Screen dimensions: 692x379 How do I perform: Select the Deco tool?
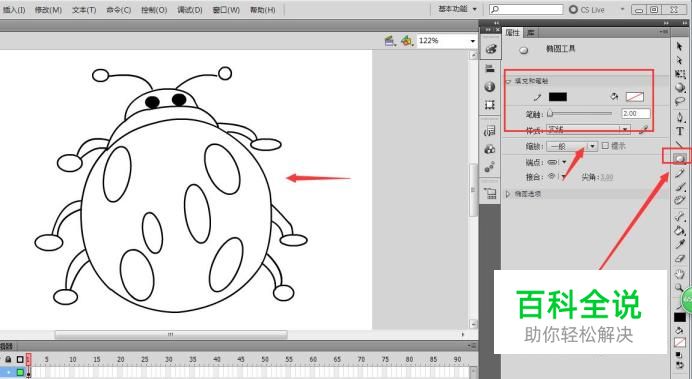pos(680,201)
